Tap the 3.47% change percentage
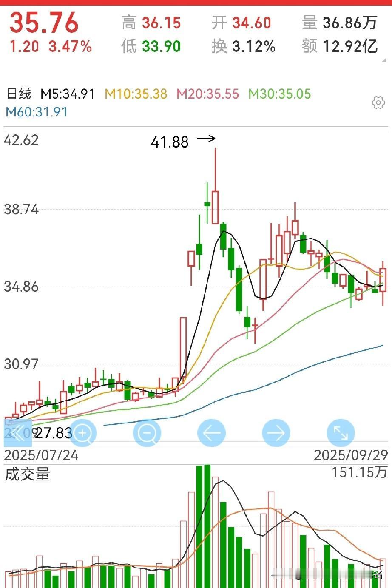Screen dimensions: 392x588 click(70, 46)
